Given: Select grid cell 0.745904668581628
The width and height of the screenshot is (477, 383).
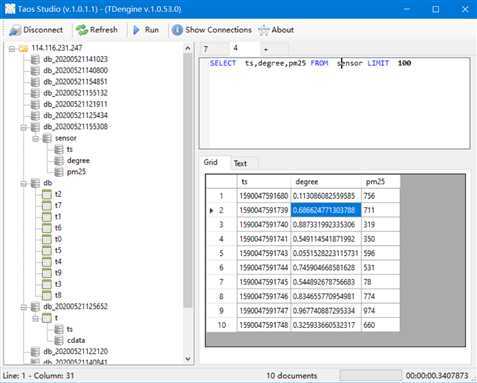Looking at the screenshot, I should (326, 268).
